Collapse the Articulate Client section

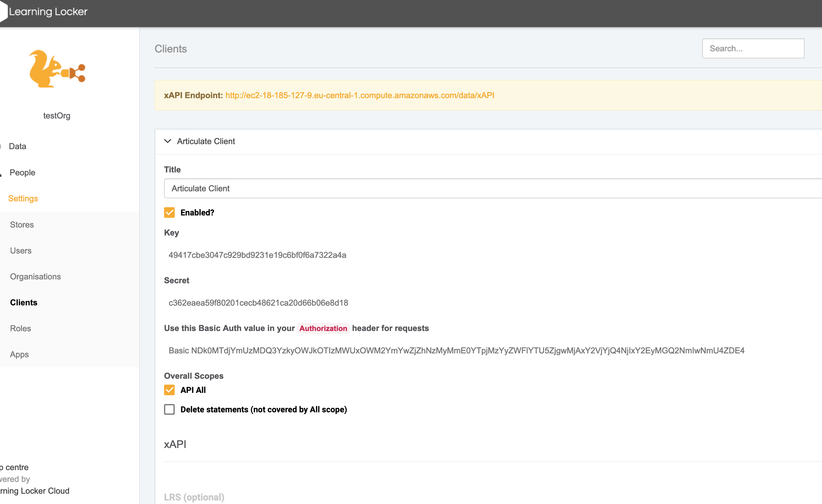(168, 141)
